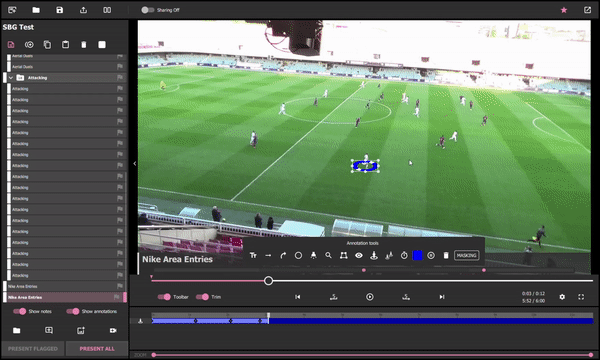600x360 pixels.
Task: Click the MASKING button
Action: click(x=466, y=255)
